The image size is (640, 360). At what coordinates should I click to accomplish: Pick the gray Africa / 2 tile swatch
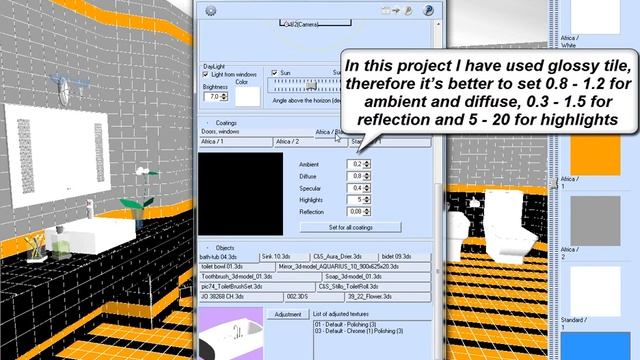595,221
